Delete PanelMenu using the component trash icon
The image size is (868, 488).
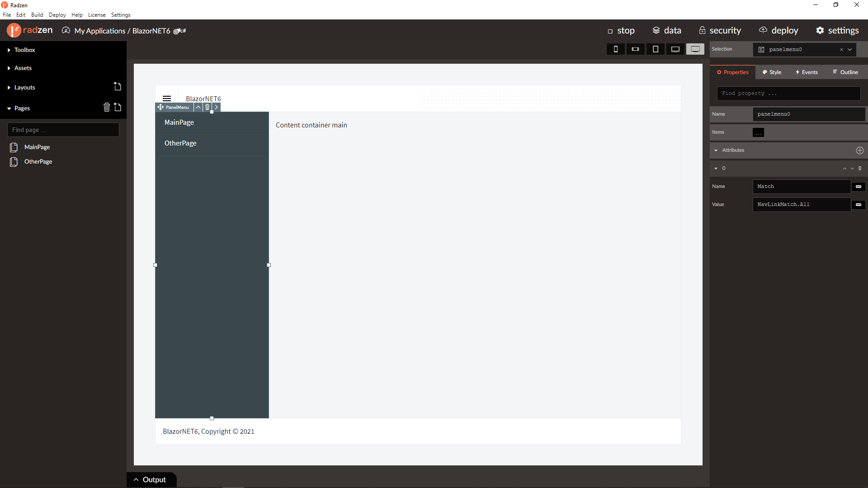pyautogui.click(x=208, y=107)
